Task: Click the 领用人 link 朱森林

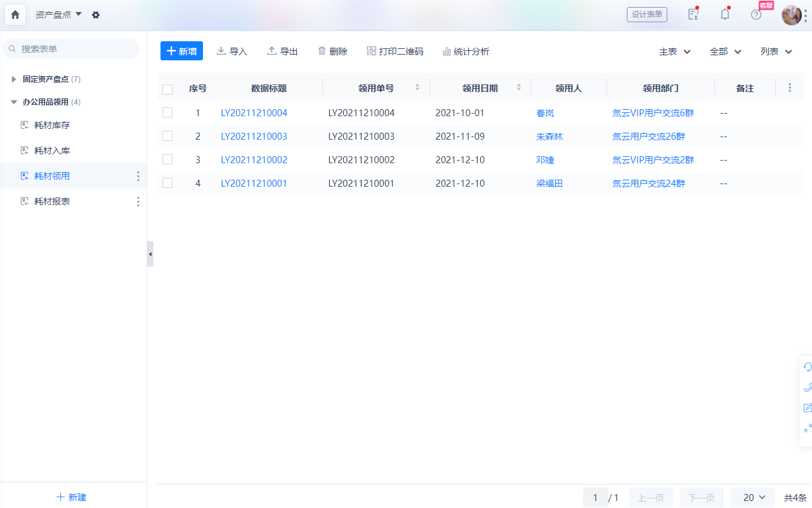Action: pyautogui.click(x=549, y=137)
